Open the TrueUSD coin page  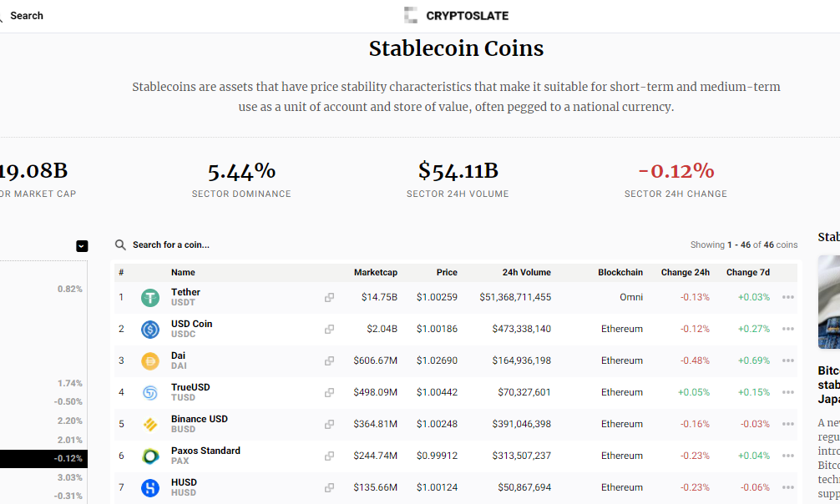pos(190,387)
